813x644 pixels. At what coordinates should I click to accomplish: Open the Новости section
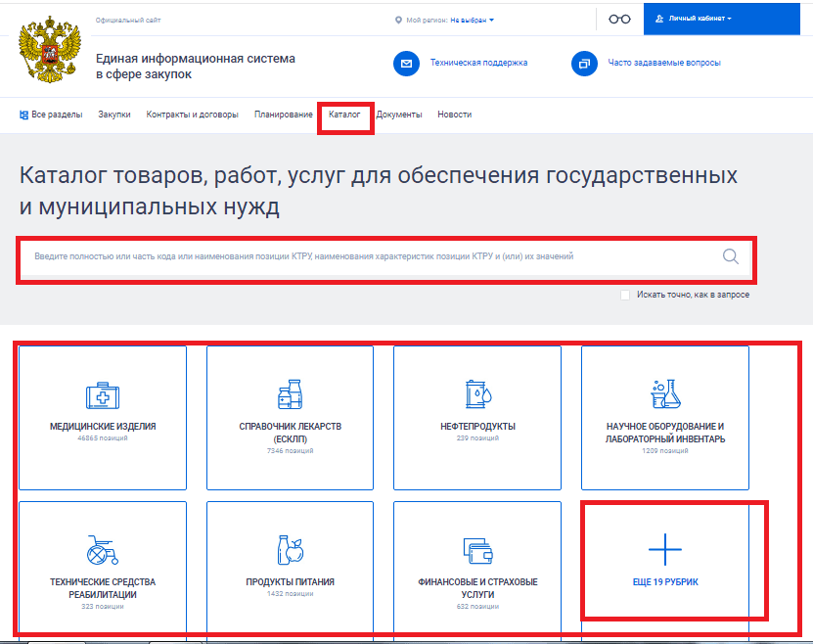(x=454, y=115)
